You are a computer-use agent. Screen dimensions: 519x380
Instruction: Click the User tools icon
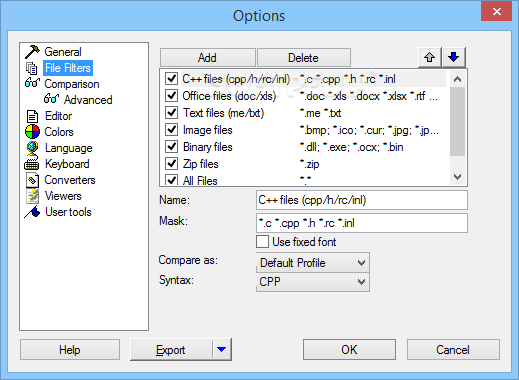click(x=32, y=212)
